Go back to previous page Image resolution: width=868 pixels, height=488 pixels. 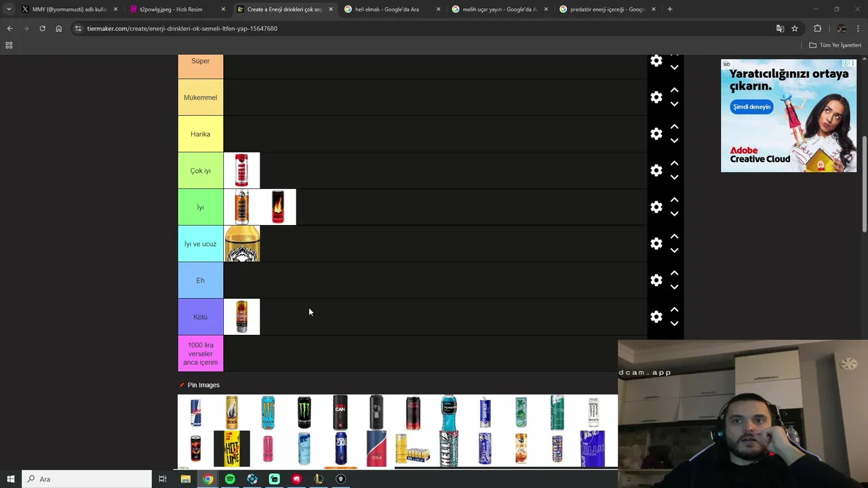(x=9, y=28)
